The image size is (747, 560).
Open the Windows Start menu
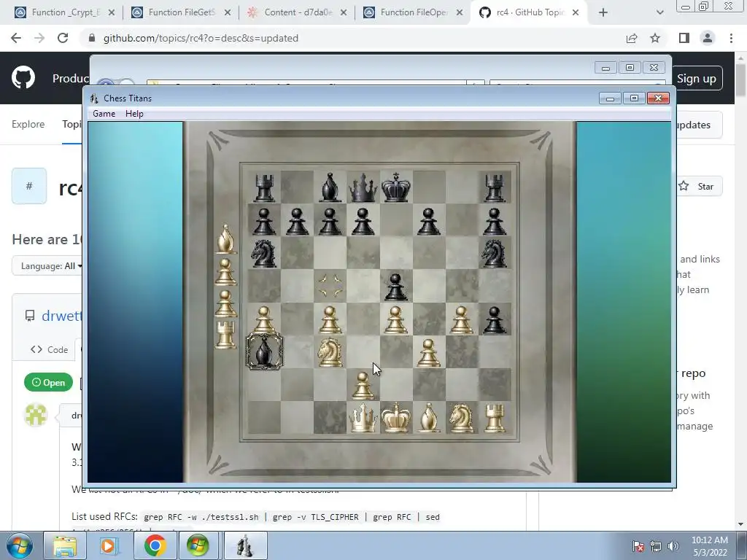coord(20,545)
